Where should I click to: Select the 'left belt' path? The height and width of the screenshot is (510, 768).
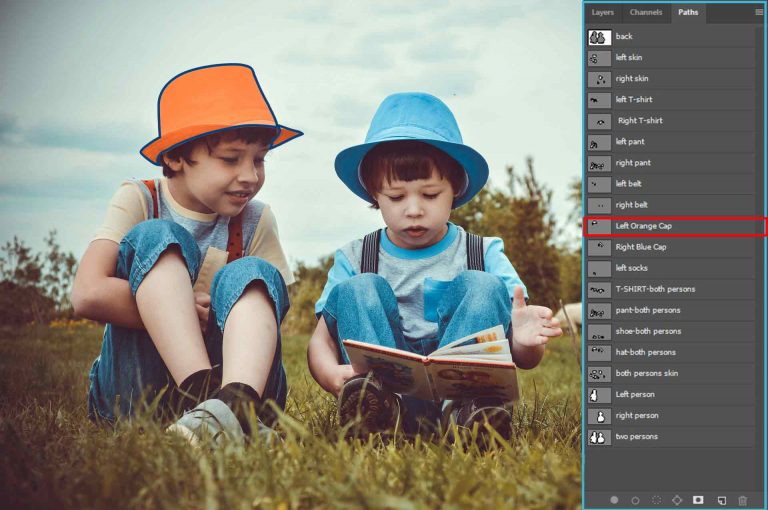(x=671, y=184)
